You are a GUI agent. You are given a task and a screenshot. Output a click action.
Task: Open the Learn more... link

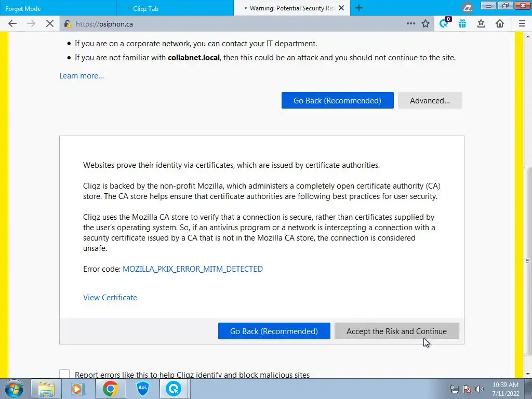point(82,76)
